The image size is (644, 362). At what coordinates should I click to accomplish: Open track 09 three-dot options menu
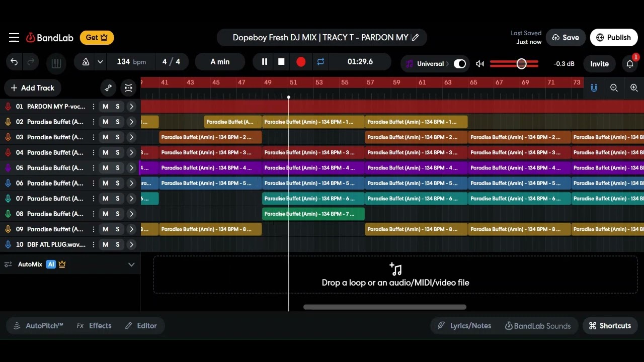(x=93, y=229)
